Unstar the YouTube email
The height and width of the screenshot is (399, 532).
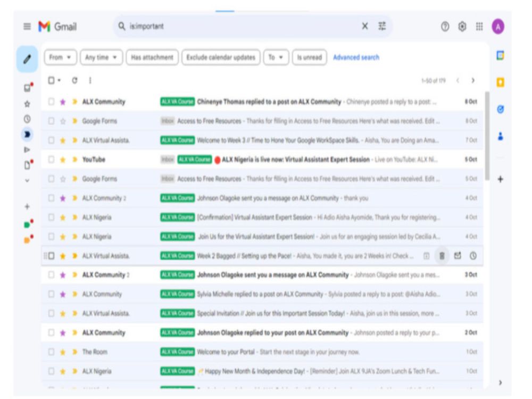point(63,159)
